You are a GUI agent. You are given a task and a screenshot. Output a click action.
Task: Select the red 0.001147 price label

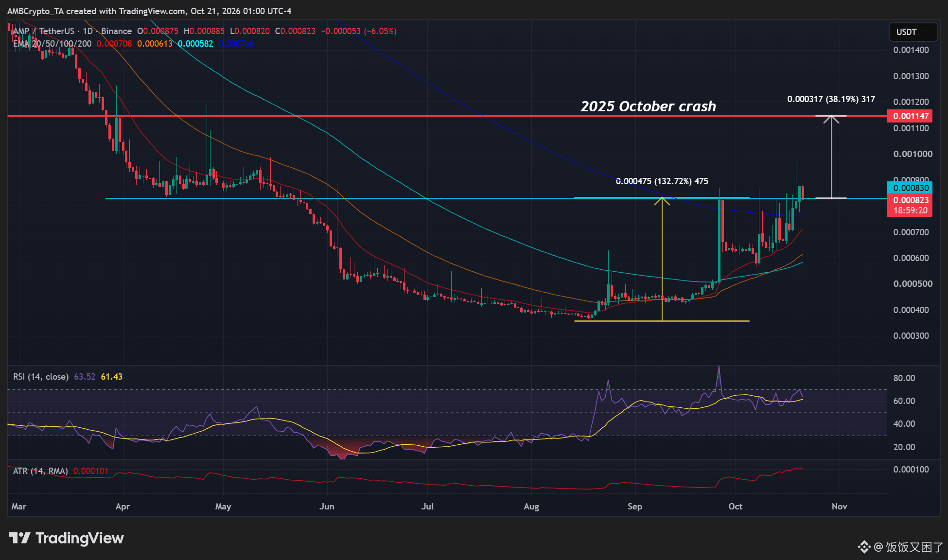click(910, 116)
